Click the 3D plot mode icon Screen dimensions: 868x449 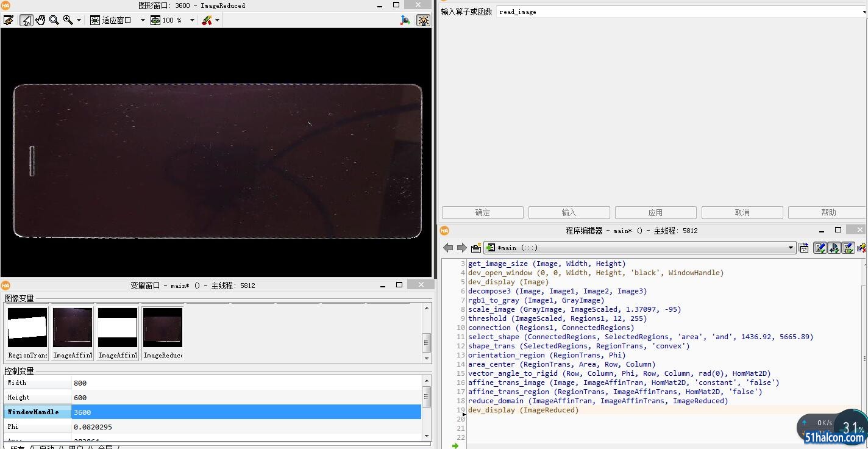click(x=405, y=20)
